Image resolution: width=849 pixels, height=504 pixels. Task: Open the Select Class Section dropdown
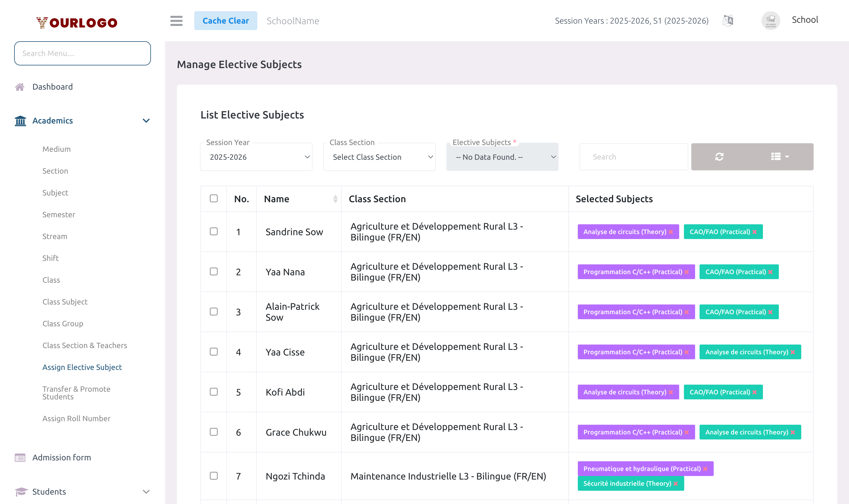(x=379, y=157)
